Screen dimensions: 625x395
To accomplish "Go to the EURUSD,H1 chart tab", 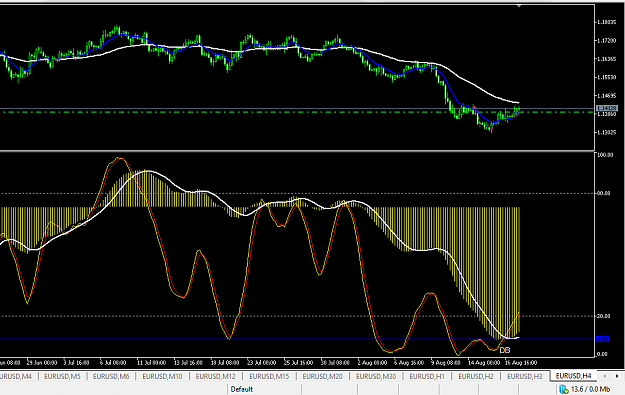I will 427,376.
